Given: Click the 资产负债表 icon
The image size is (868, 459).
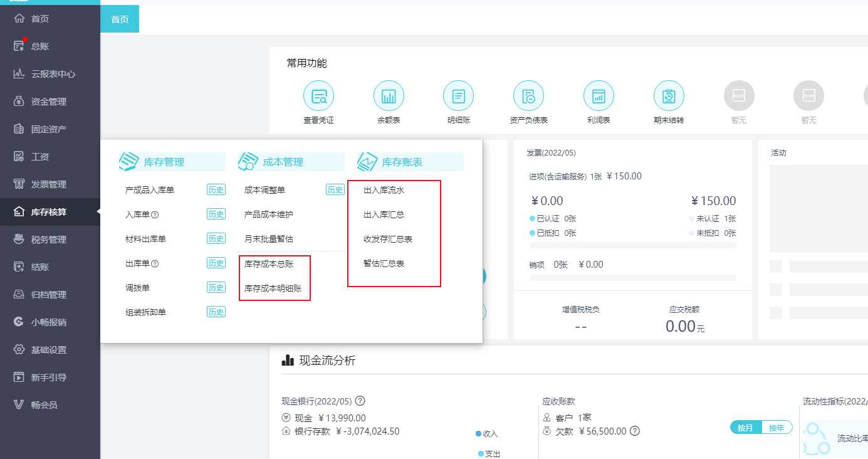Looking at the screenshot, I should click(x=528, y=97).
